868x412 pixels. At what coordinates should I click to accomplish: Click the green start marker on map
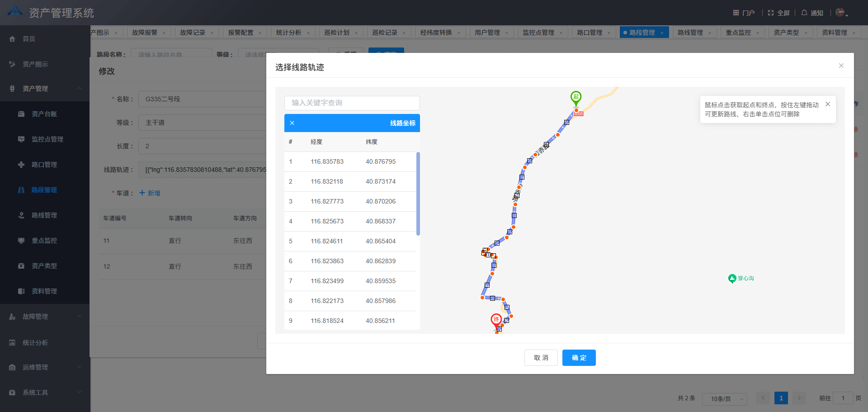click(x=576, y=97)
